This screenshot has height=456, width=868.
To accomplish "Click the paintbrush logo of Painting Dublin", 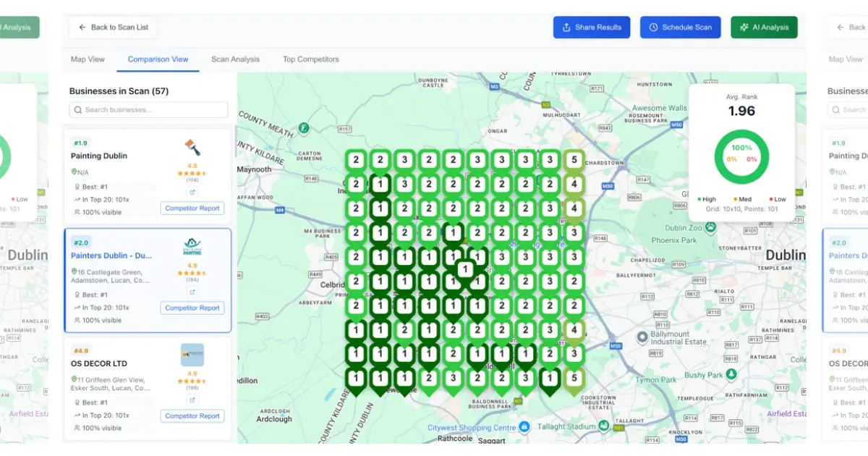I will [x=192, y=148].
